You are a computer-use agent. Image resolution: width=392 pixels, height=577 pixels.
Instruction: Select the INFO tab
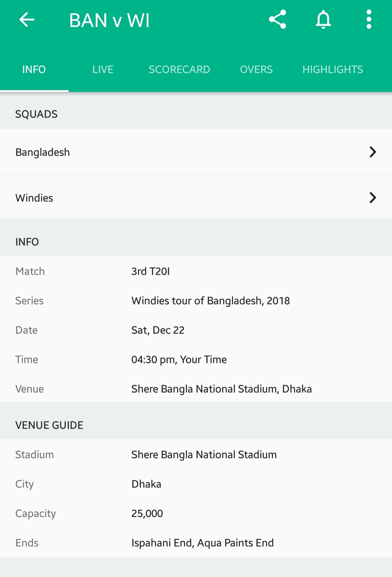point(34,69)
